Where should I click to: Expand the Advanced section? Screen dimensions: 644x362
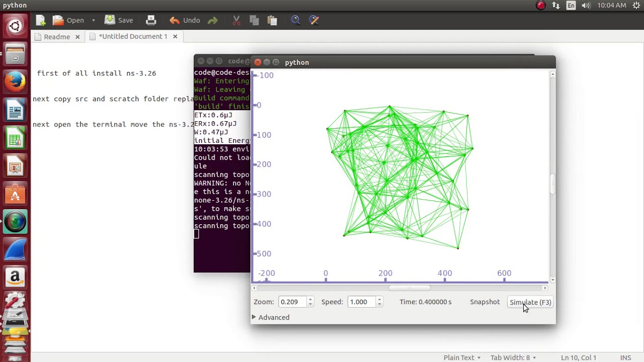point(272,317)
